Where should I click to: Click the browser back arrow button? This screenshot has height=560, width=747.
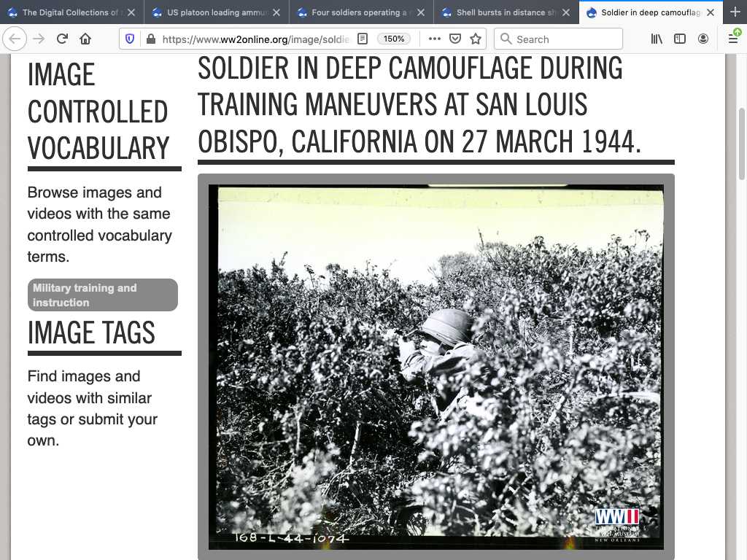(16, 39)
